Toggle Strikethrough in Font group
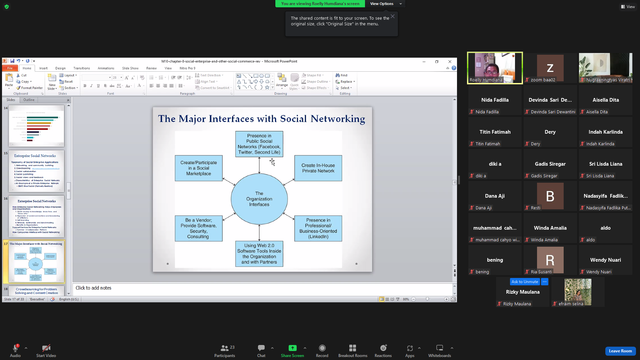Screen dimensions: 640x360 click(x=112, y=86)
